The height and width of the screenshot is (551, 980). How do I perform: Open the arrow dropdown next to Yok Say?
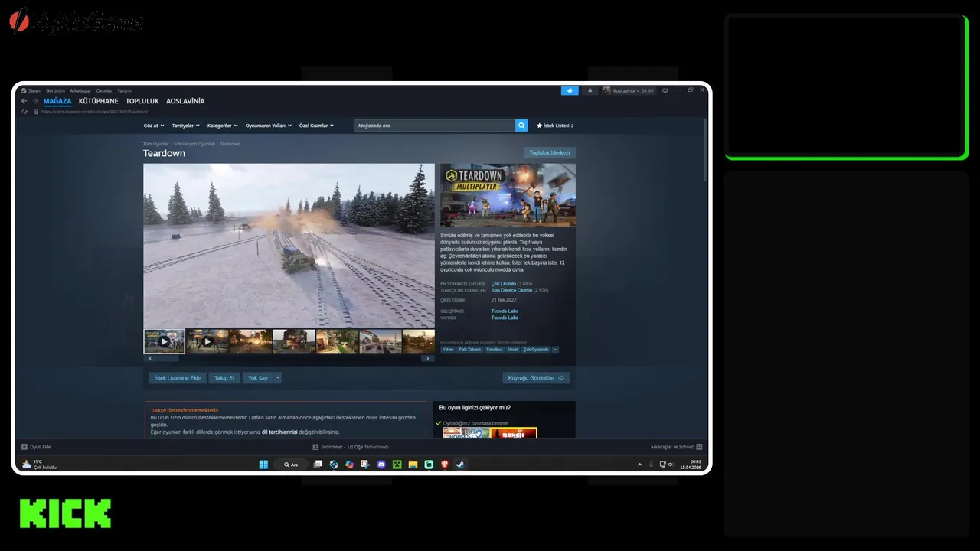tap(278, 378)
